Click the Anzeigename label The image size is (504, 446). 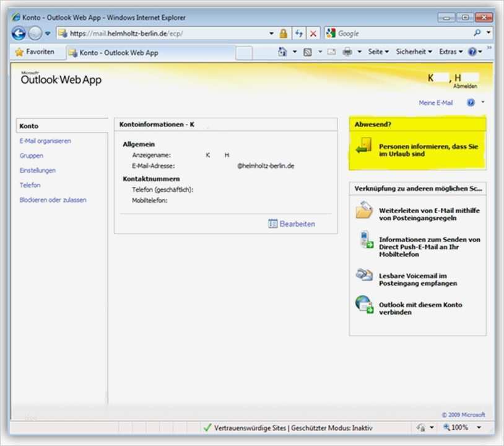(x=152, y=155)
